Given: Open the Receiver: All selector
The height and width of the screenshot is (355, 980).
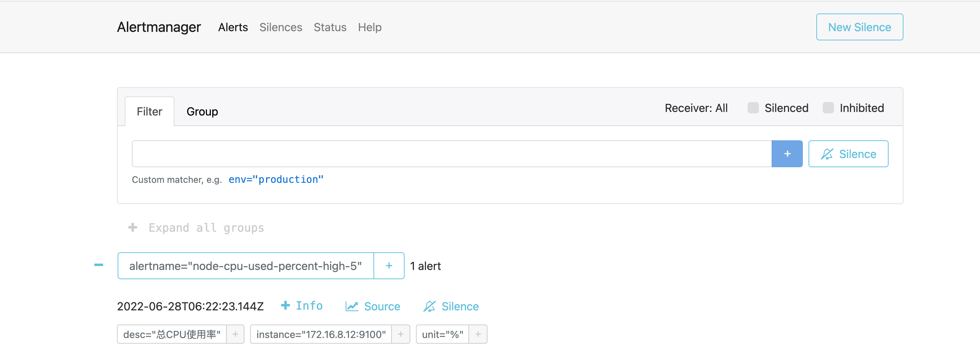Looking at the screenshot, I should click(x=696, y=108).
